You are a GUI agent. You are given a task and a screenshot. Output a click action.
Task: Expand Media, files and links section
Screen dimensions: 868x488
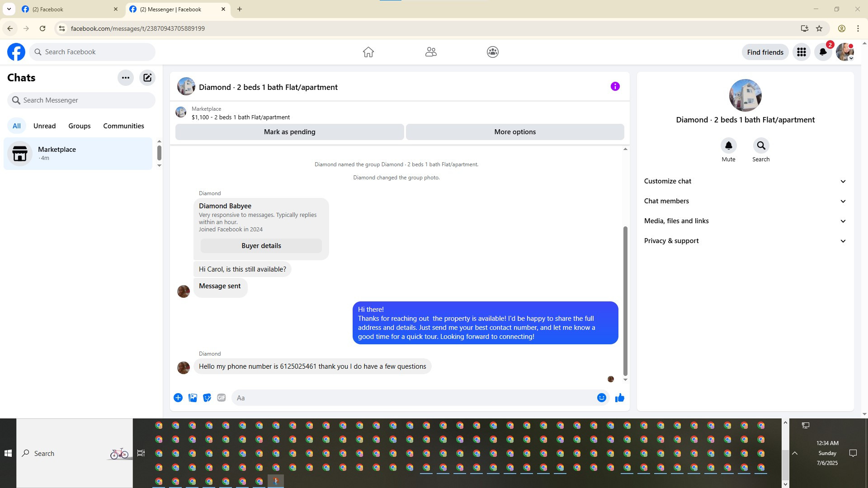pos(745,221)
